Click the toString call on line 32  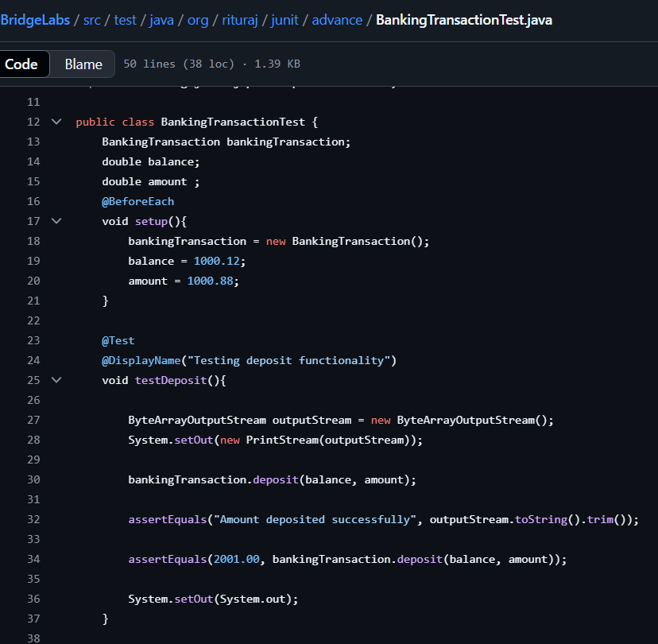(x=541, y=520)
